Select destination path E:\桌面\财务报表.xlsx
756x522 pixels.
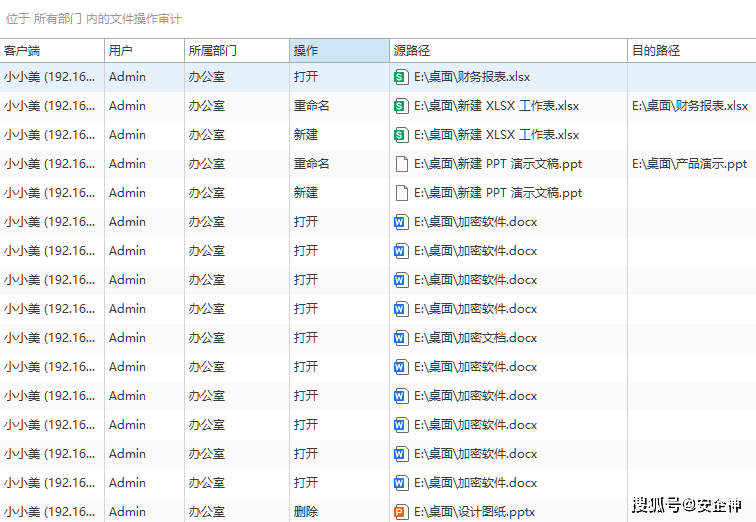point(690,105)
